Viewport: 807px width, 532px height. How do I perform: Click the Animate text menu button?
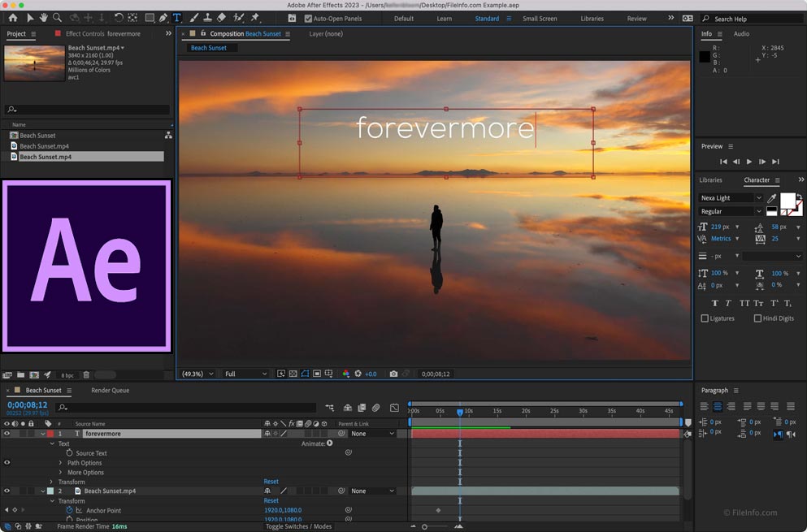329,443
